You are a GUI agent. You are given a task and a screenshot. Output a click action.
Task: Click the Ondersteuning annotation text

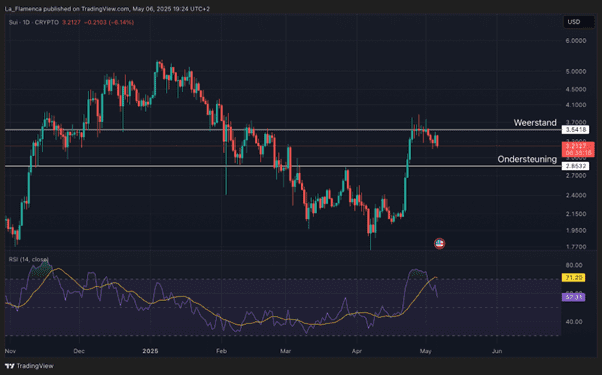pyautogui.click(x=527, y=159)
